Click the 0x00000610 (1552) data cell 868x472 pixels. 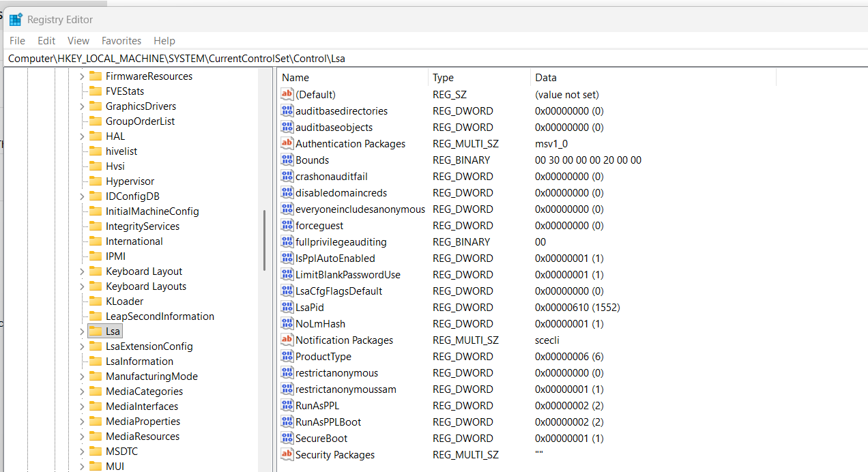tap(577, 308)
